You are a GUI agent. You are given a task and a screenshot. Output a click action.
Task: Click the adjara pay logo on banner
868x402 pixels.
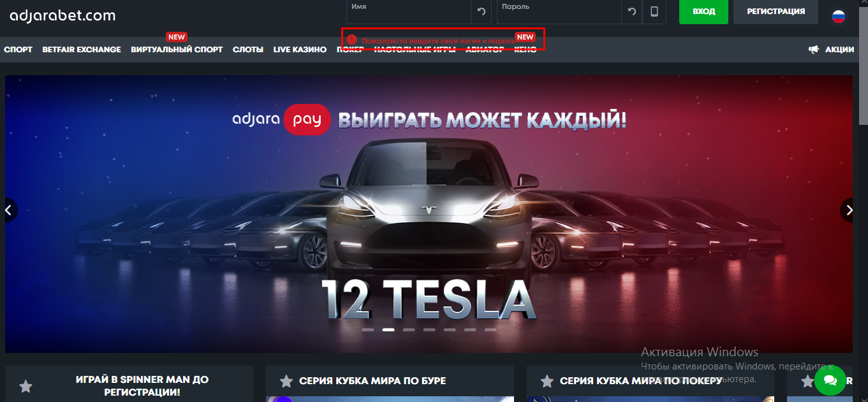[281, 119]
